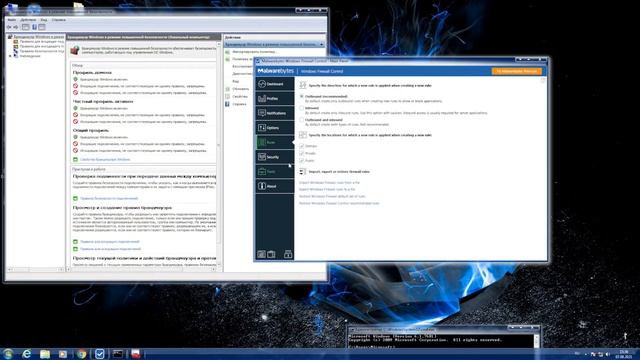Open Файл menu in firewall console
Image resolution: width=640 pixels, height=360 pixels.
point(12,20)
